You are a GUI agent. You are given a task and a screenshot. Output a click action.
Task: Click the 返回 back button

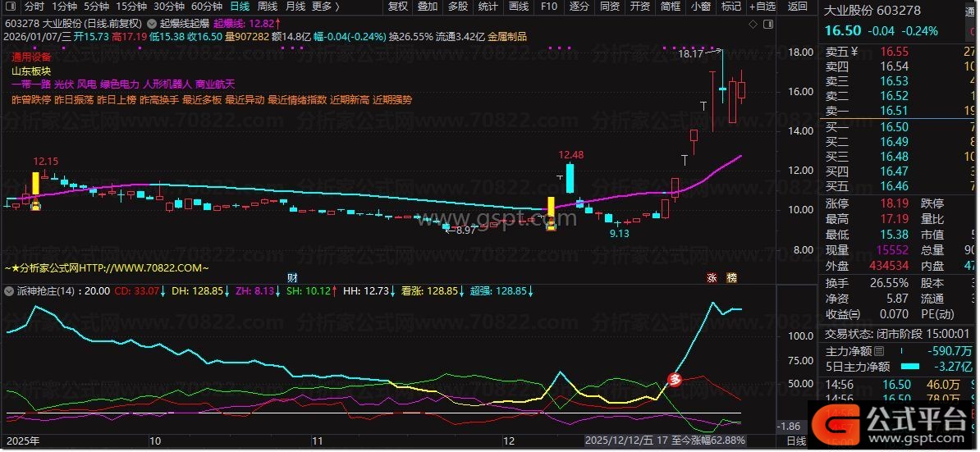(797, 7)
